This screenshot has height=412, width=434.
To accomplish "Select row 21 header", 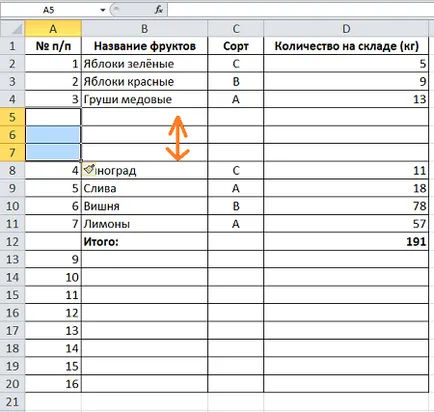I will pos(12,402).
